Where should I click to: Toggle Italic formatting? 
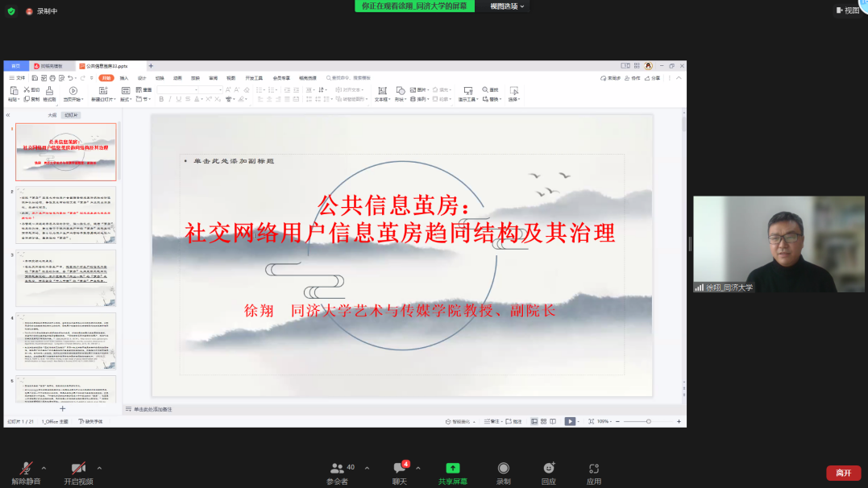coord(170,100)
